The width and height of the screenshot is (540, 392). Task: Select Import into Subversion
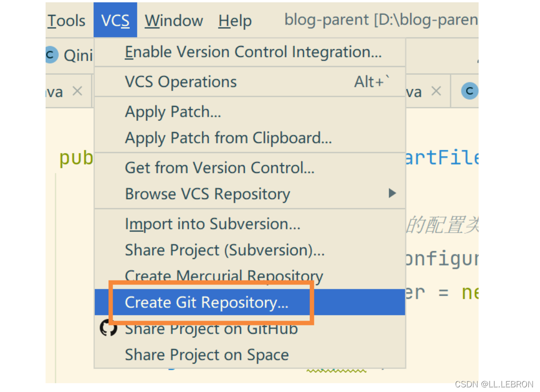pos(213,224)
